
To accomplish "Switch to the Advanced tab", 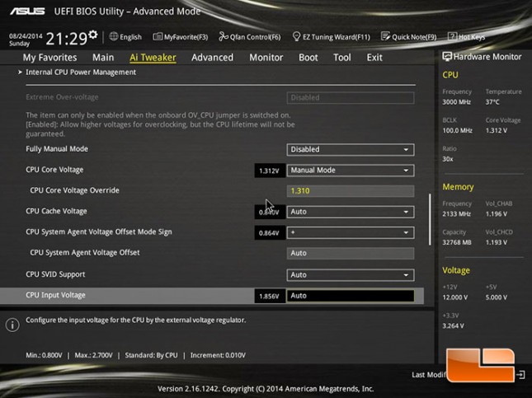I will click(x=213, y=58).
